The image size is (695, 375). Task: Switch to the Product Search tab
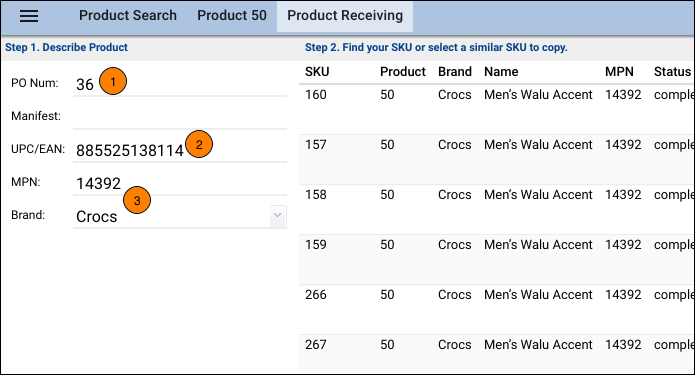click(128, 16)
